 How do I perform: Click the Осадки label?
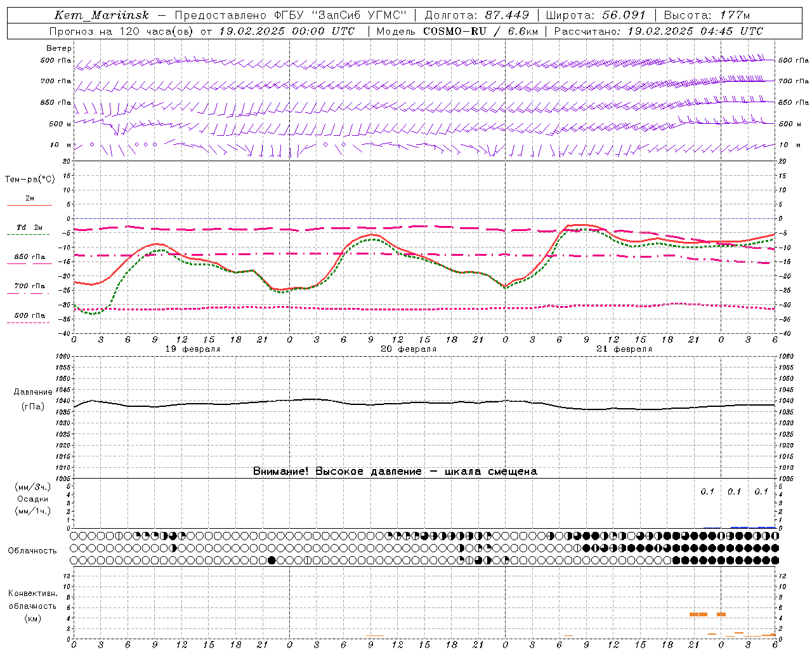pos(33,499)
